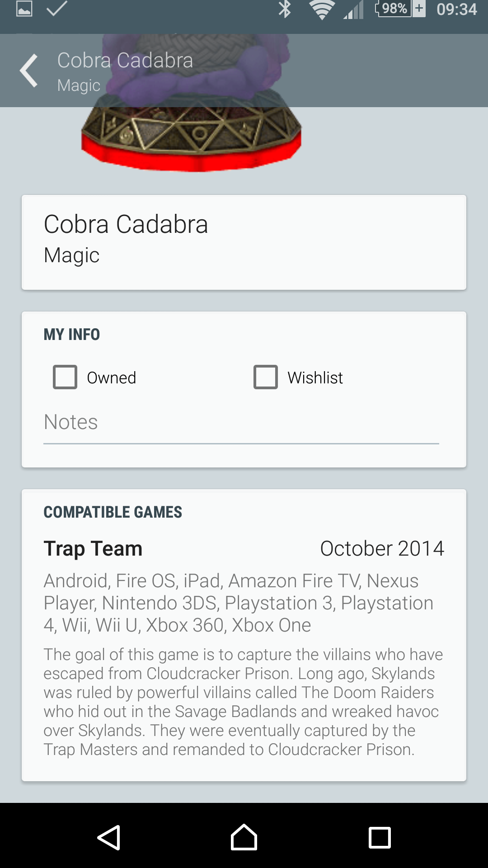Tap the Trap Team game description paragraph

click(243, 702)
